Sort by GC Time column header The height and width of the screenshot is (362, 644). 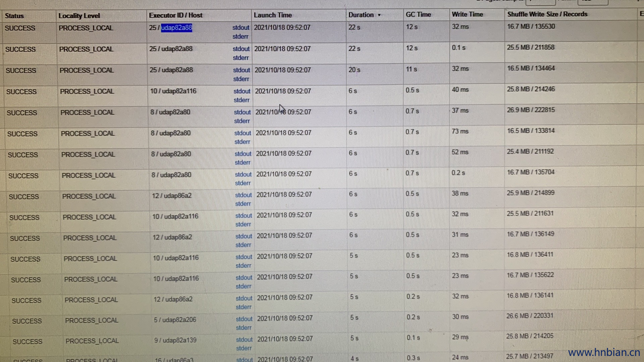[x=418, y=14]
